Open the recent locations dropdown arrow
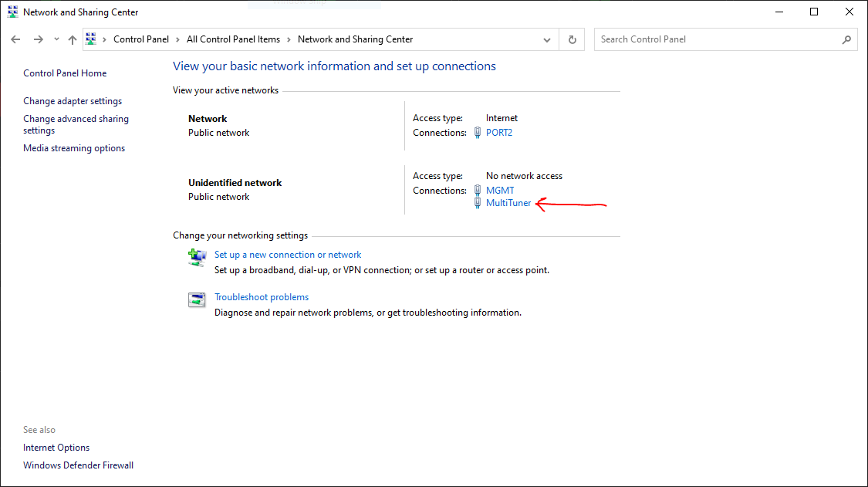Image resolution: width=868 pixels, height=487 pixels. (56, 39)
